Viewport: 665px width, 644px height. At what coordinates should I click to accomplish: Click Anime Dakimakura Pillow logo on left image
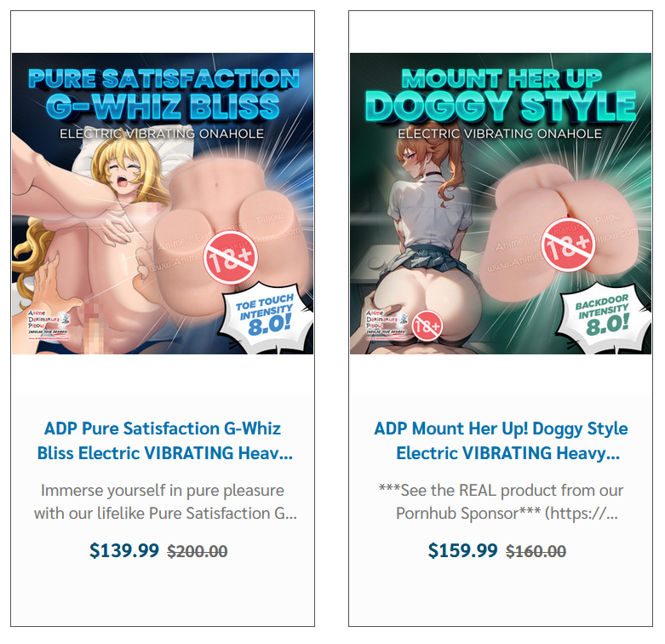click(49, 325)
